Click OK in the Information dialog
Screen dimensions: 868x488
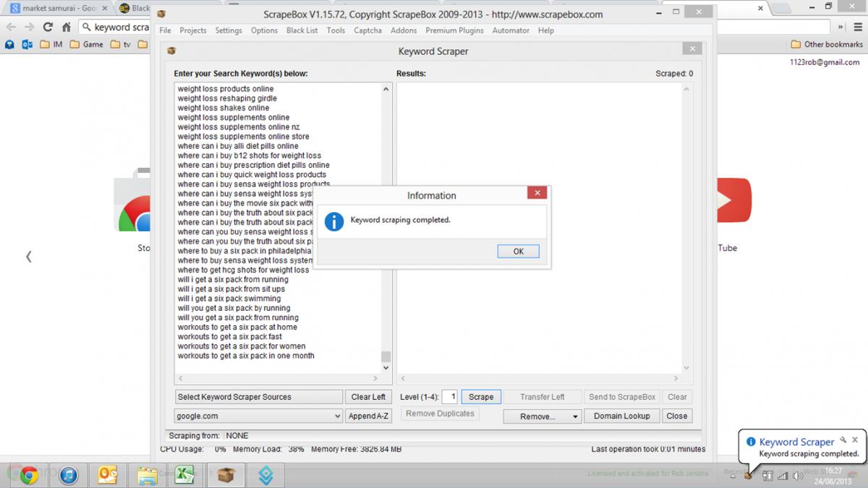click(518, 252)
